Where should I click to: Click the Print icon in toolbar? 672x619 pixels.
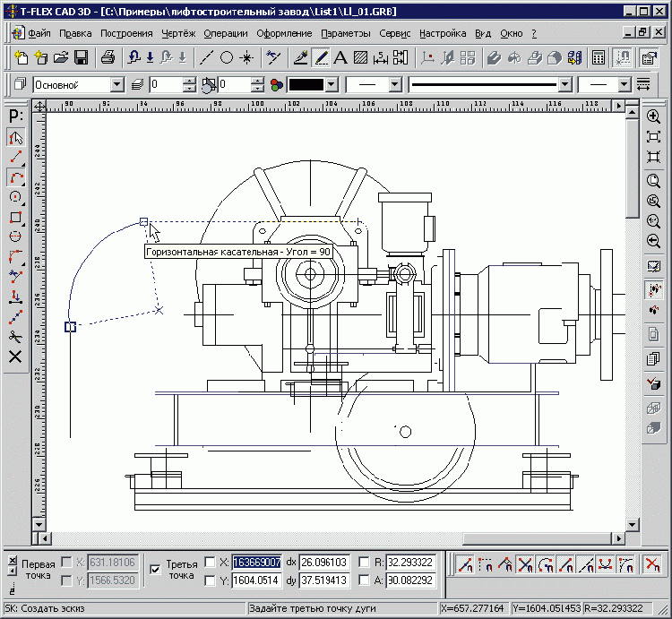[108, 58]
